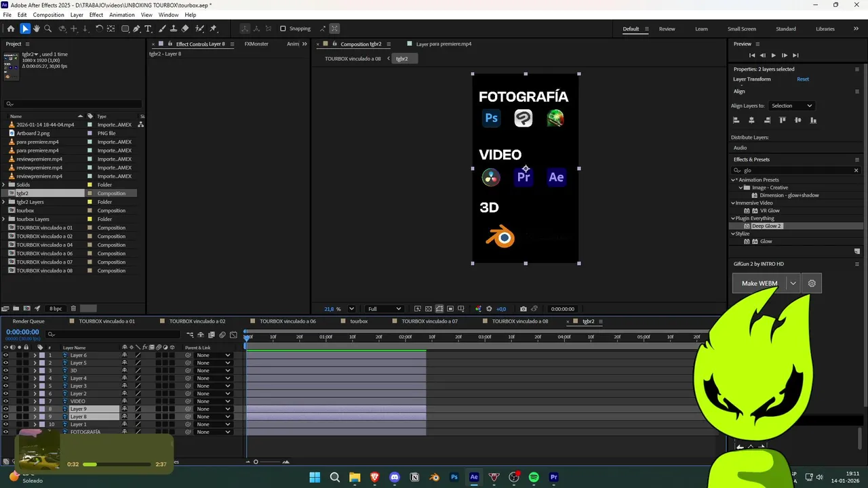
Task: Select the Deep Glow 2 effect
Action: point(766,226)
